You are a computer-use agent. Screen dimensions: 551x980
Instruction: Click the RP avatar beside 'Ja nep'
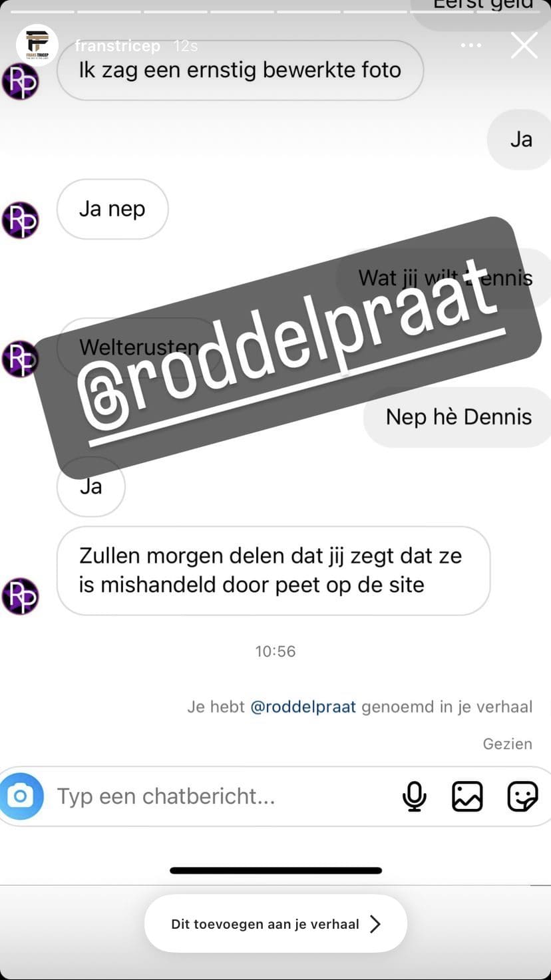[20, 220]
